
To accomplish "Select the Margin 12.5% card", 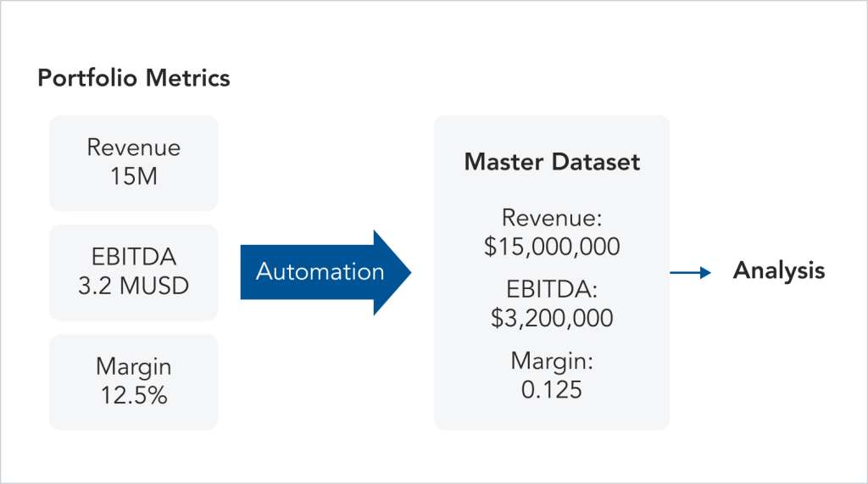I will 134,381.
